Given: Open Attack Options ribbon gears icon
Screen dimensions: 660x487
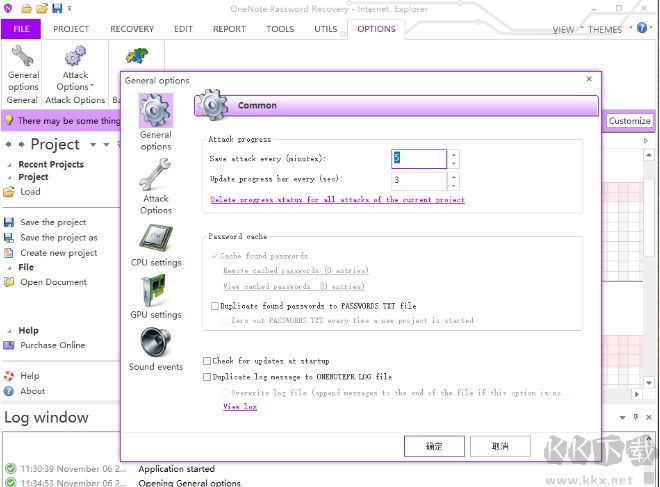Looking at the screenshot, I should tap(75, 56).
